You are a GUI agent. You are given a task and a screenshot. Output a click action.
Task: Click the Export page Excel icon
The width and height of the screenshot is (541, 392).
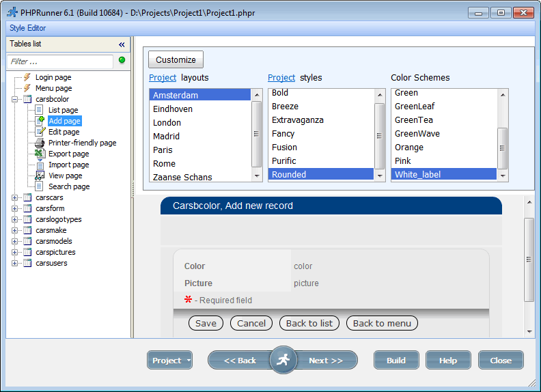pos(40,154)
